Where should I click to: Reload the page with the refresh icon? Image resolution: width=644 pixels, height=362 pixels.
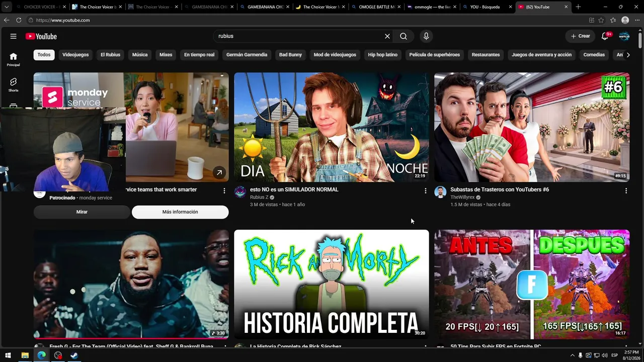coord(19,20)
